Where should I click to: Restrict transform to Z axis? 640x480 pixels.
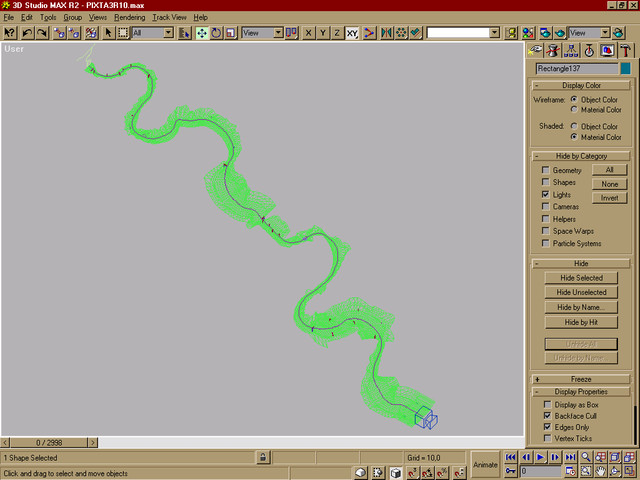337,33
